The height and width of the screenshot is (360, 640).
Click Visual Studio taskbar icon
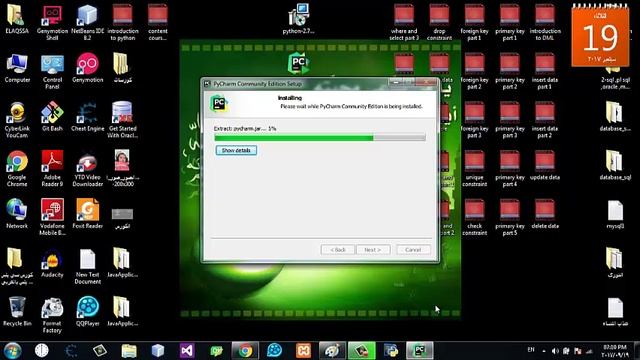[187, 351]
